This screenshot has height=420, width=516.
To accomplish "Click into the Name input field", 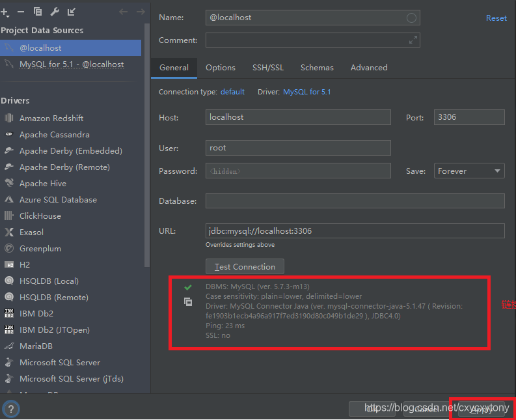I will (312, 18).
